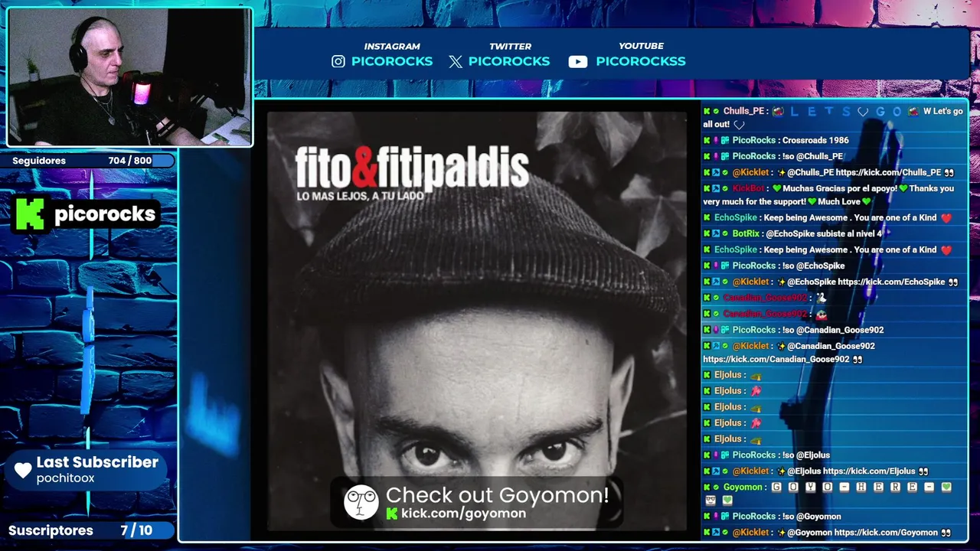980x551 pixels.
Task: Open https://kick.com/Eljolus chat link
Action: (x=869, y=471)
